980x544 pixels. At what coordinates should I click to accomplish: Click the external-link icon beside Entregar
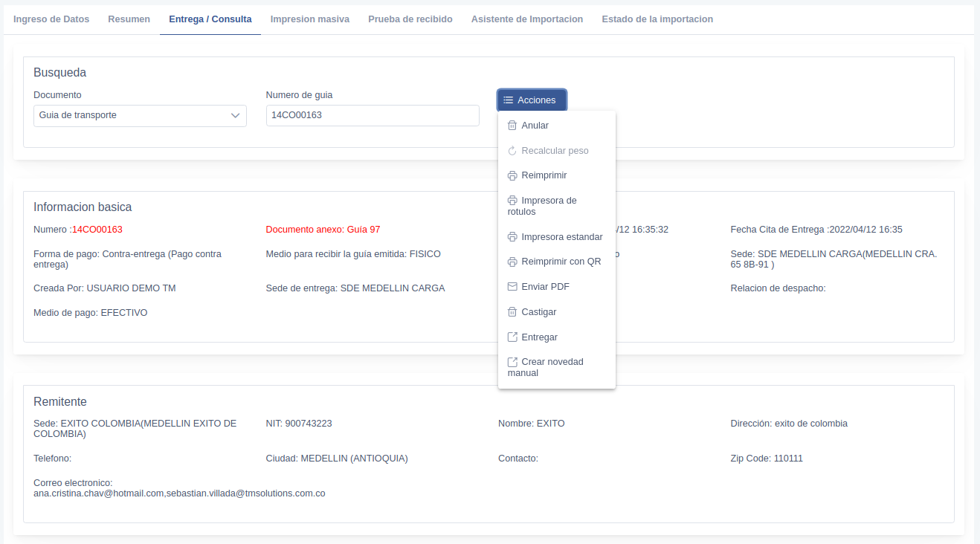coord(512,337)
